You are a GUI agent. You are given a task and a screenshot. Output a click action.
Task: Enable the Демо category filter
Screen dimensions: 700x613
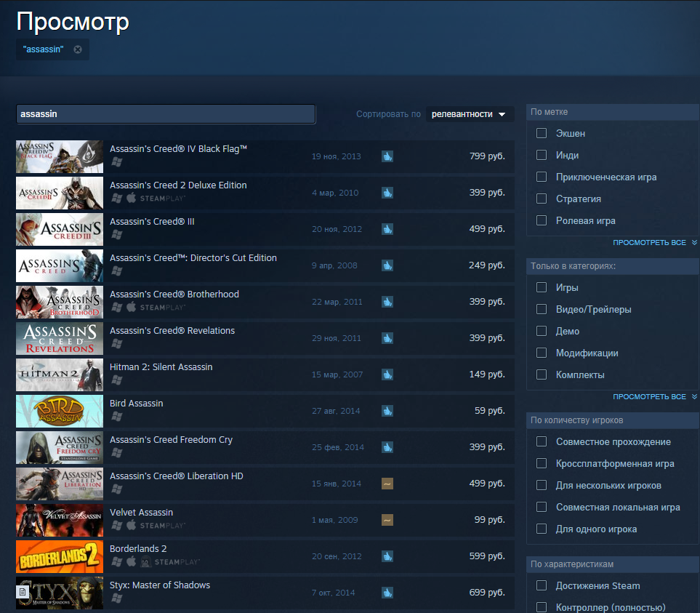tap(542, 331)
